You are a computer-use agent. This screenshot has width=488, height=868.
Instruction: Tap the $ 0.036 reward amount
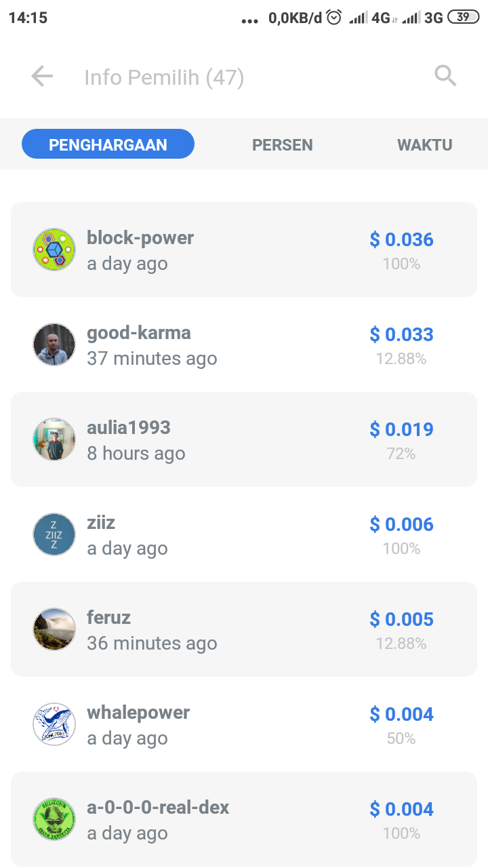coord(401,239)
